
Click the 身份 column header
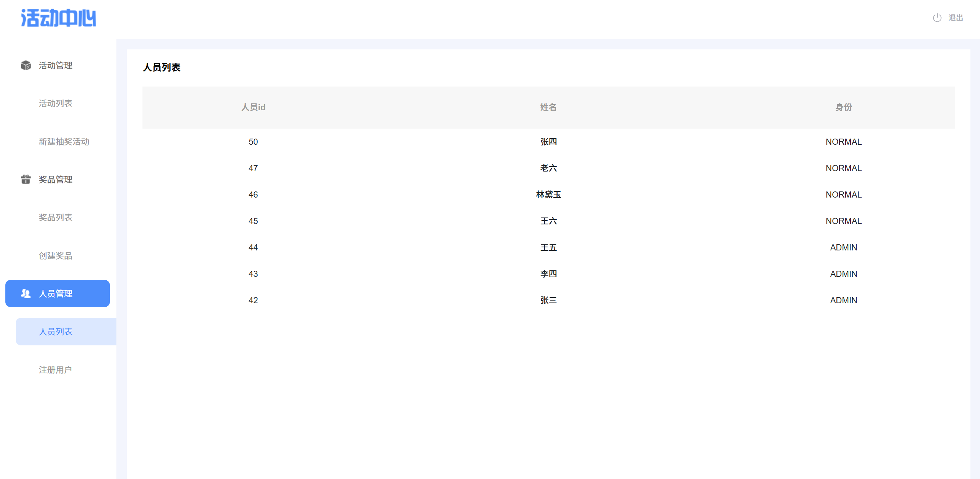pos(844,107)
